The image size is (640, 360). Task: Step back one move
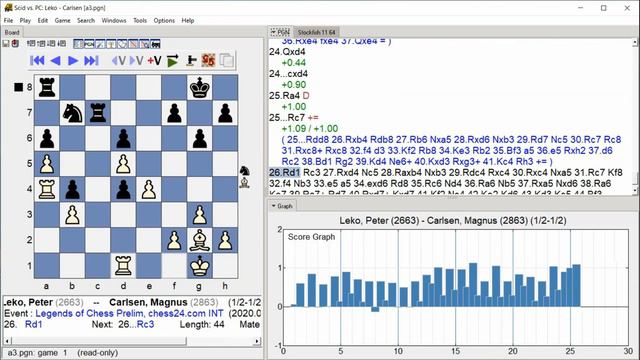point(56,60)
